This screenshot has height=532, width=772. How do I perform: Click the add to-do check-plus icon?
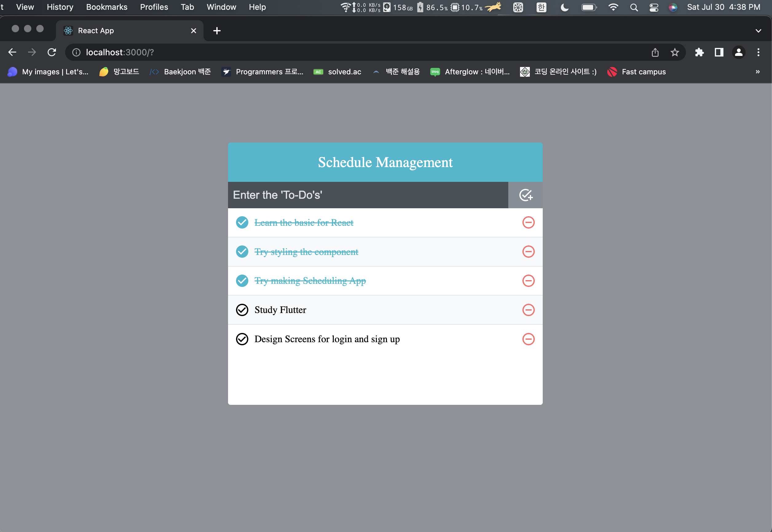coord(526,195)
